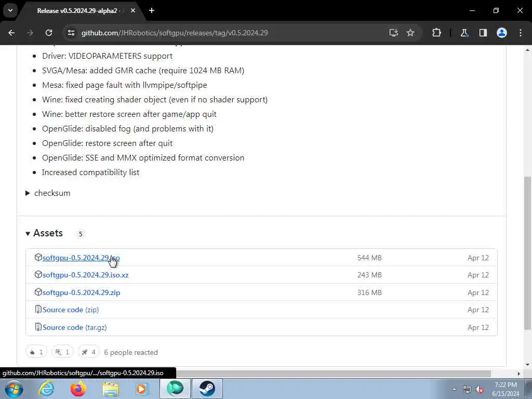
Task: Switch to Steam in the taskbar
Action: click(207, 389)
